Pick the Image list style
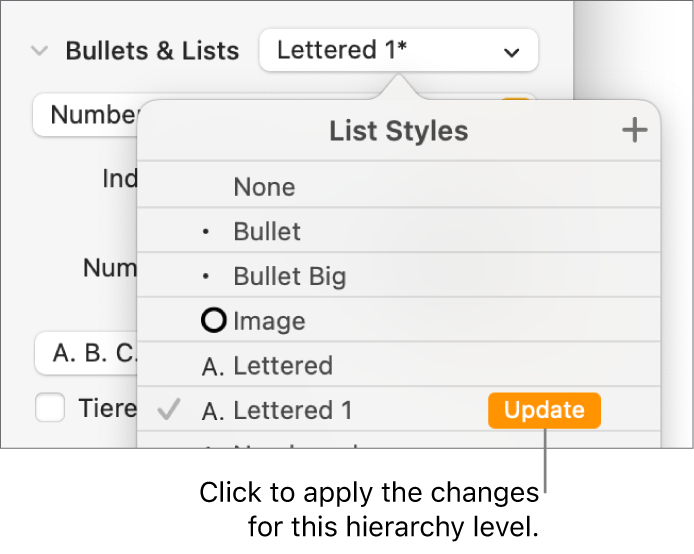Viewport: 694px width, 554px height. (269, 321)
